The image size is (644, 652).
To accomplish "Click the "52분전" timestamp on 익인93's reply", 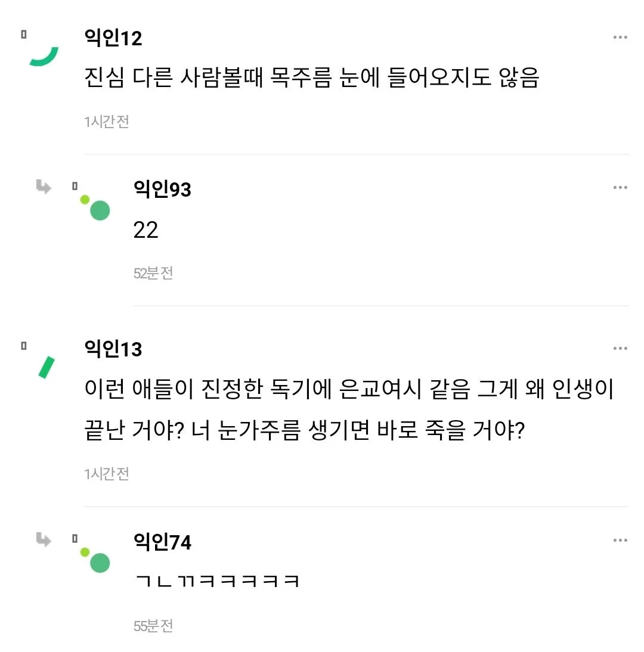I will [x=153, y=274].
